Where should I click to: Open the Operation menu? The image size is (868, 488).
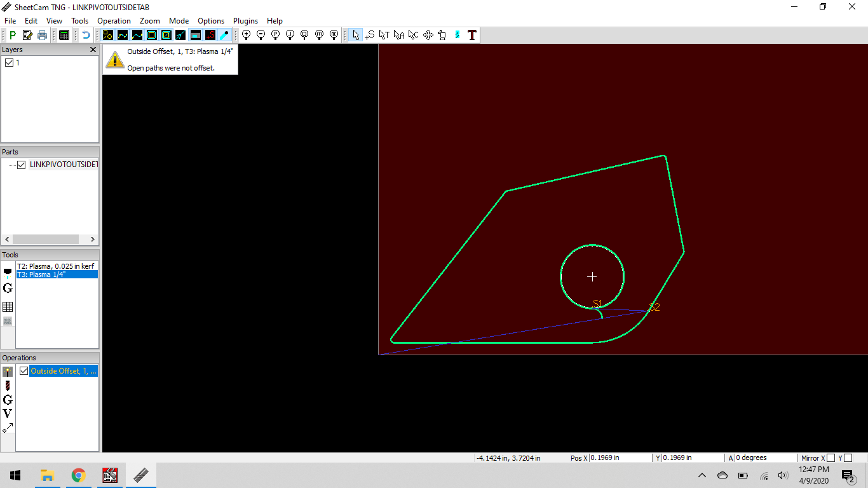point(114,21)
